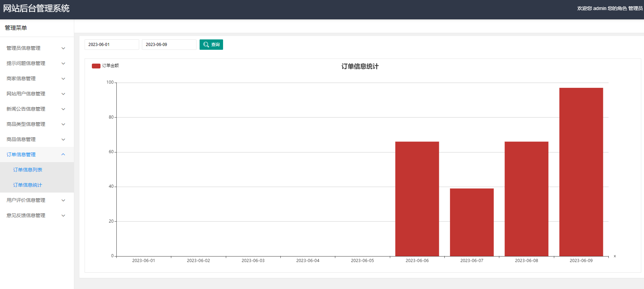Expand the 管理员信息管理 menu
Viewport: 644px width, 289px height.
(37, 48)
